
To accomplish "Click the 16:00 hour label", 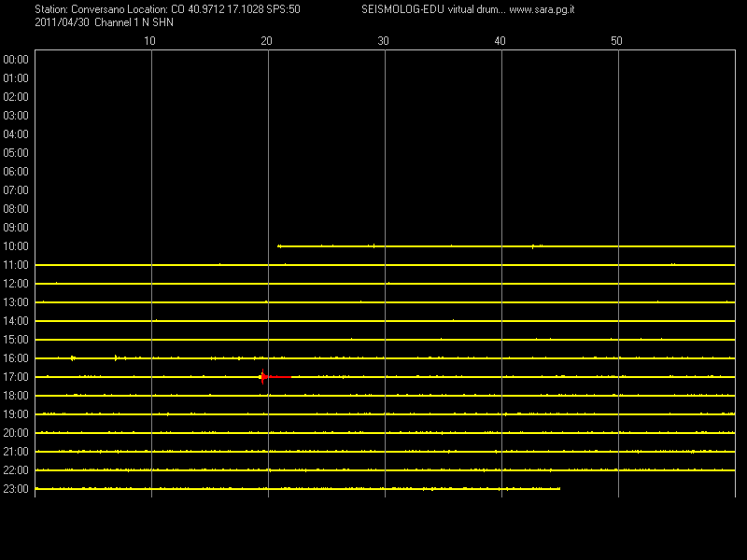I will pyautogui.click(x=16, y=358).
